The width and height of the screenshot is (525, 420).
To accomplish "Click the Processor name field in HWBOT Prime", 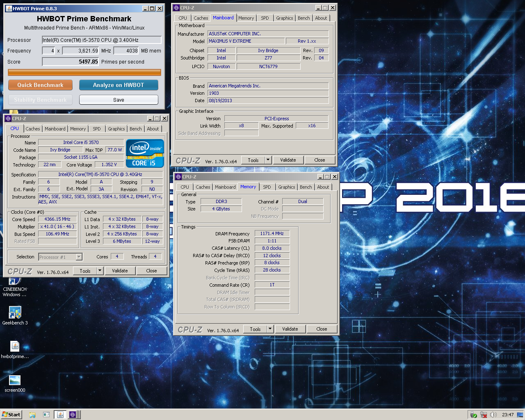I will [102, 40].
